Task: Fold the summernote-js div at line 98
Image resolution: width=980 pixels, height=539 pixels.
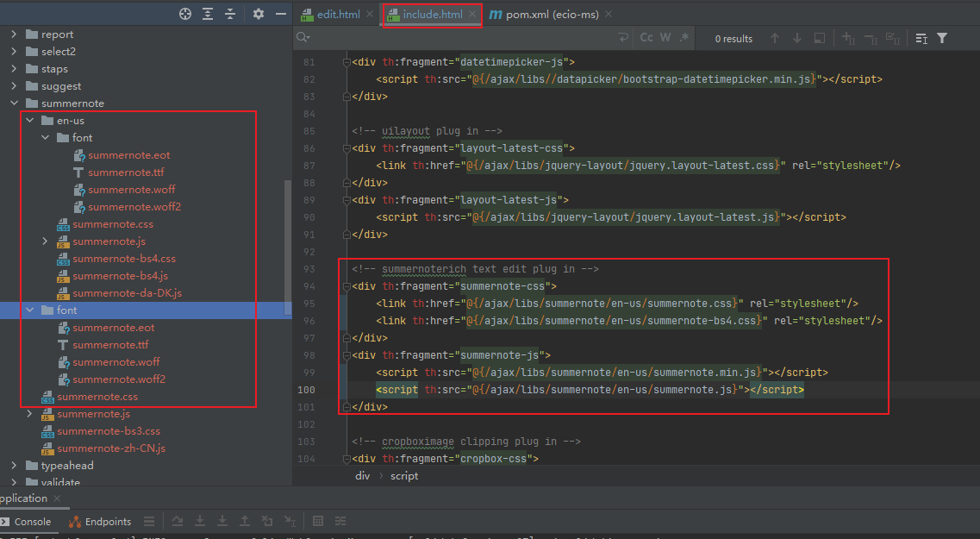Action: point(346,355)
